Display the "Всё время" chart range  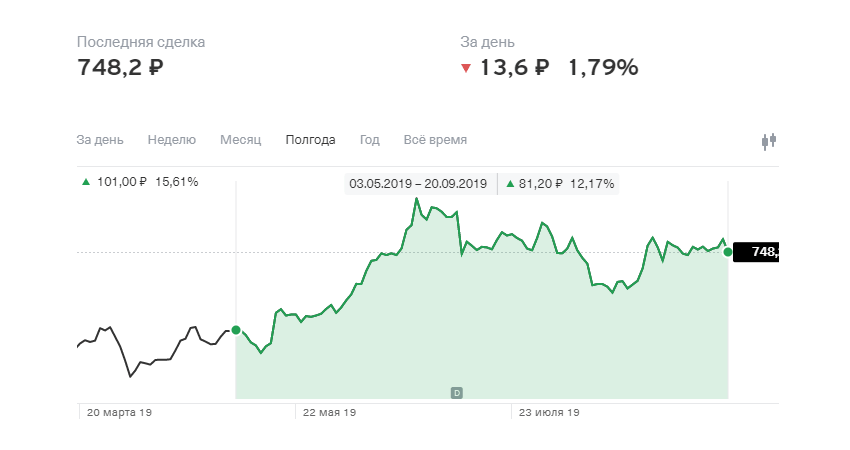point(435,140)
